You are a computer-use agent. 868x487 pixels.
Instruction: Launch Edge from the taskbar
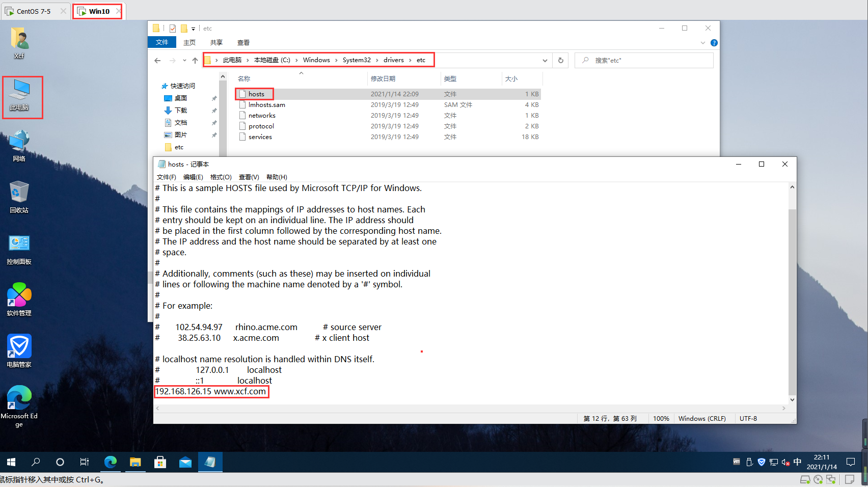click(x=110, y=462)
